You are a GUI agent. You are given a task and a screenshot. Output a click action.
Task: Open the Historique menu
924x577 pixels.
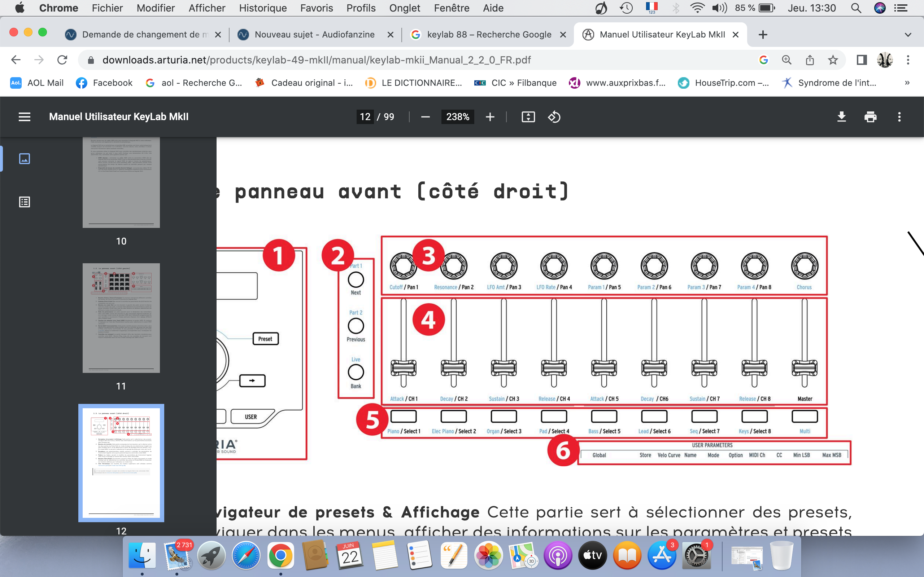263,8
